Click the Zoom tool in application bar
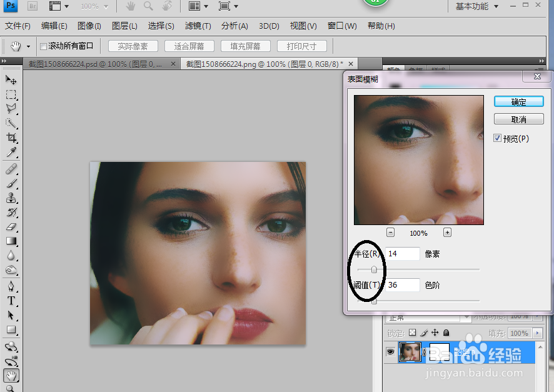The width and height of the screenshot is (554, 392). [x=148, y=6]
